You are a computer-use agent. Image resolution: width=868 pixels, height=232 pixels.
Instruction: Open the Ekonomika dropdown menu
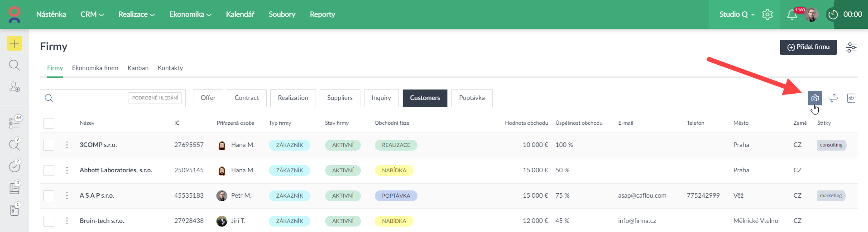190,14
